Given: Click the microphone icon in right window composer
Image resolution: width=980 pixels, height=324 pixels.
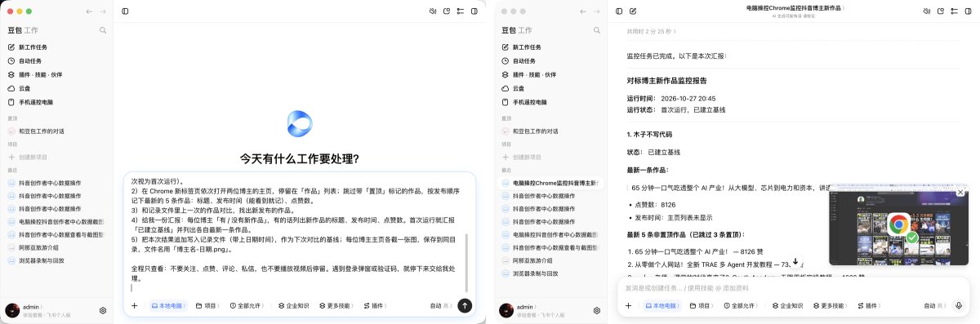Looking at the screenshot, I should 959,305.
